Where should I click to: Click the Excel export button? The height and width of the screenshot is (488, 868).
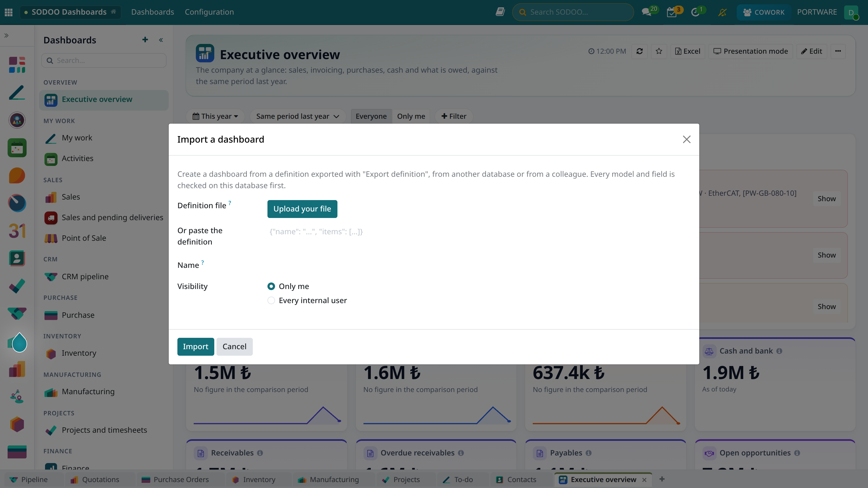pyautogui.click(x=688, y=51)
